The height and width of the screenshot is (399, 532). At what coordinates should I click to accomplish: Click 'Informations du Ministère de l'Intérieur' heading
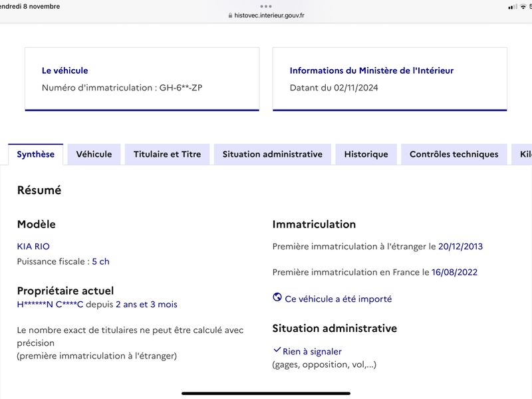click(372, 70)
